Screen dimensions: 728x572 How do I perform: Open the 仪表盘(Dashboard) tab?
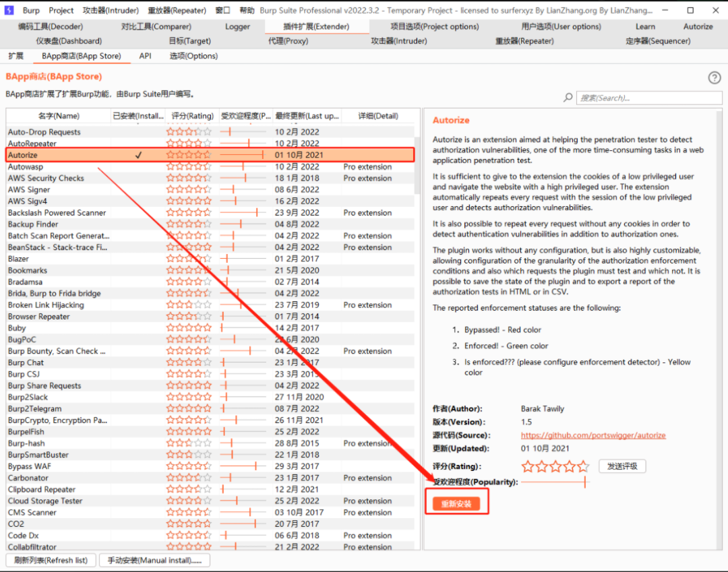tap(69, 41)
